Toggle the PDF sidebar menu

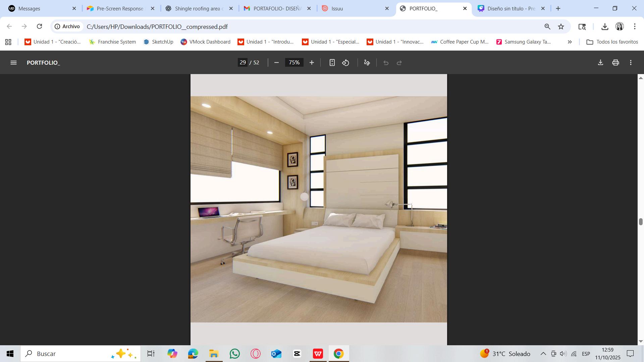pyautogui.click(x=13, y=63)
